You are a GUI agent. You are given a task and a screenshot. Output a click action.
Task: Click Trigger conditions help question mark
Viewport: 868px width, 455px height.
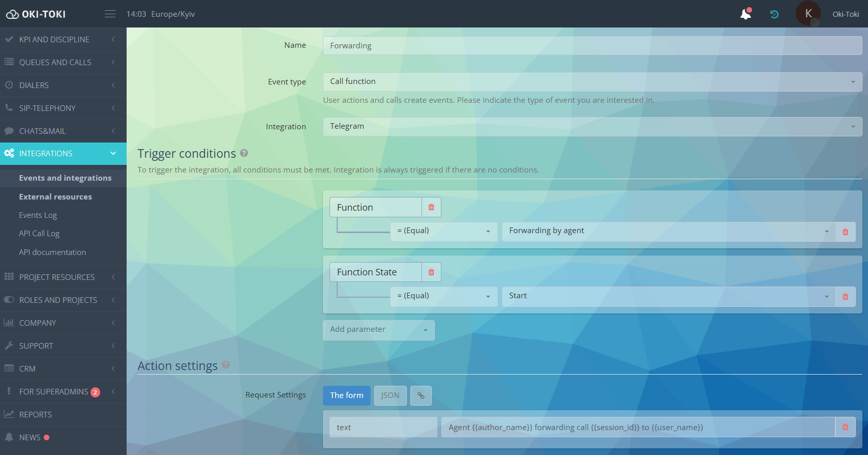coord(244,153)
